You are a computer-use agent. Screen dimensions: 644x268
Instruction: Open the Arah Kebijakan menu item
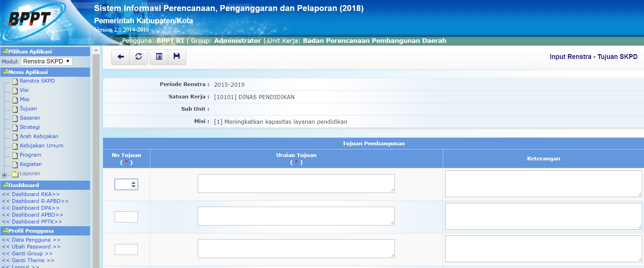[39, 136]
